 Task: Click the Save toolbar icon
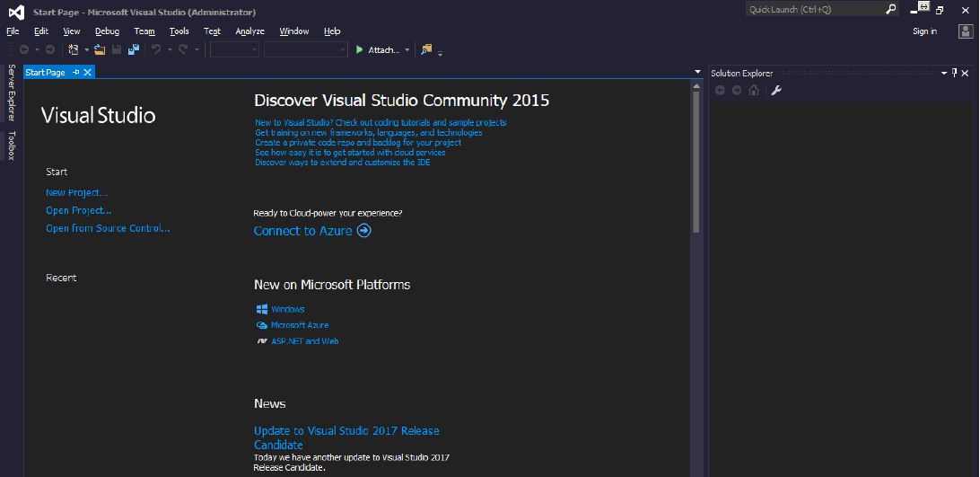point(117,50)
